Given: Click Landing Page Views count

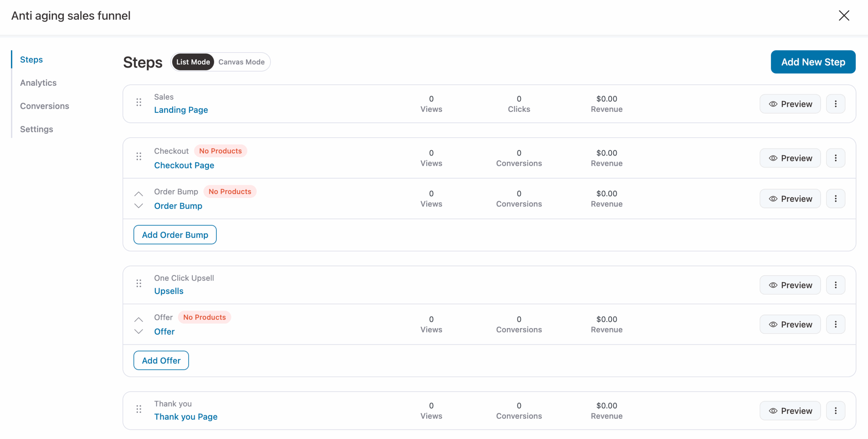Looking at the screenshot, I should click(431, 99).
